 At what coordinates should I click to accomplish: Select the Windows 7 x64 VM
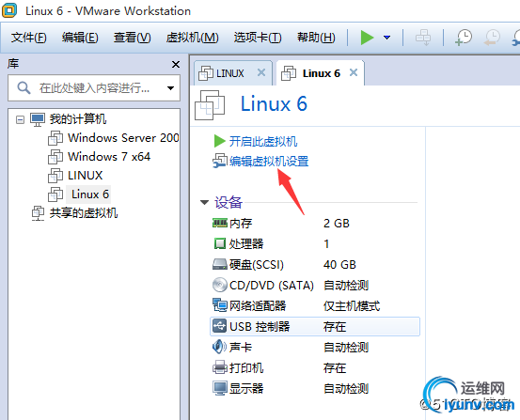pos(109,157)
